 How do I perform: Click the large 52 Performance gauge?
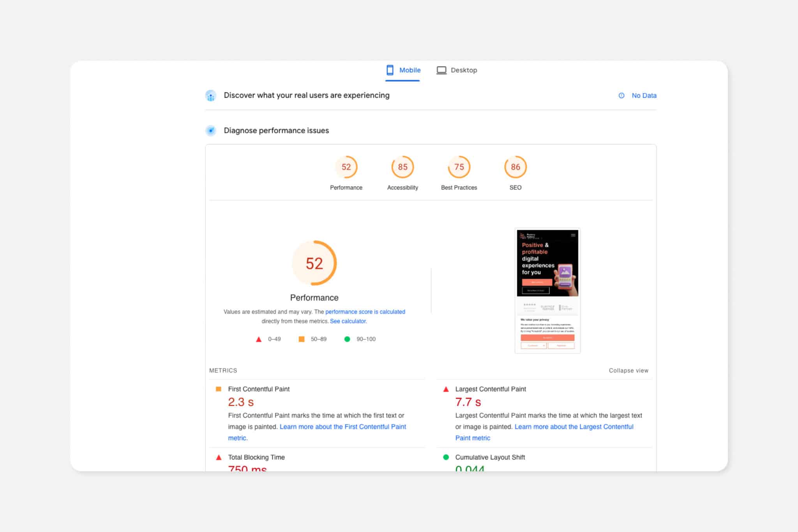click(314, 263)
